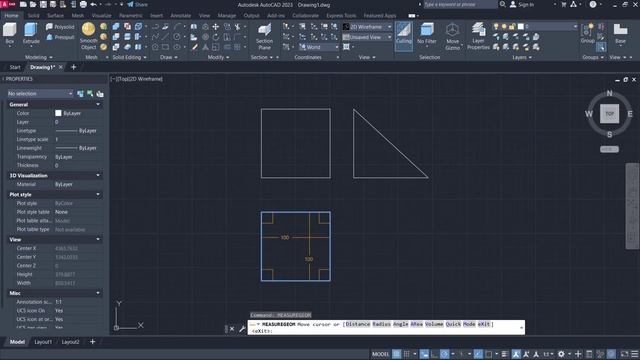Open the Layer Properties manager
The height and width of the screenshot is (360, 640).
[x=478, y=36]
